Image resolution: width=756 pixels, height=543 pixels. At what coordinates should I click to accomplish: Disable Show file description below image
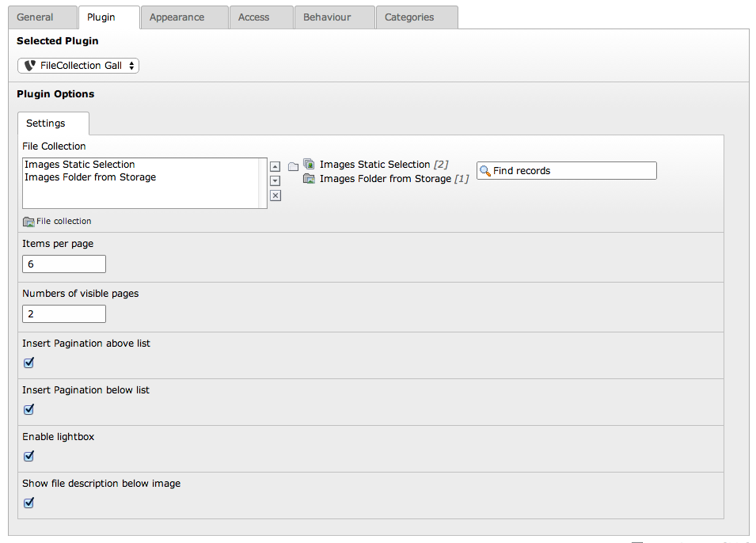(29, 503)
